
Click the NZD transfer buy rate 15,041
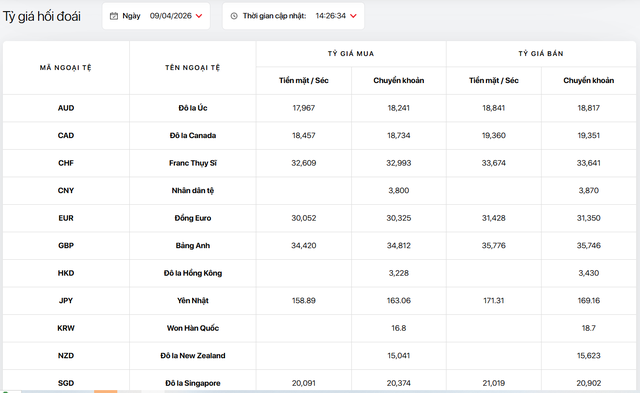point(399,355)
